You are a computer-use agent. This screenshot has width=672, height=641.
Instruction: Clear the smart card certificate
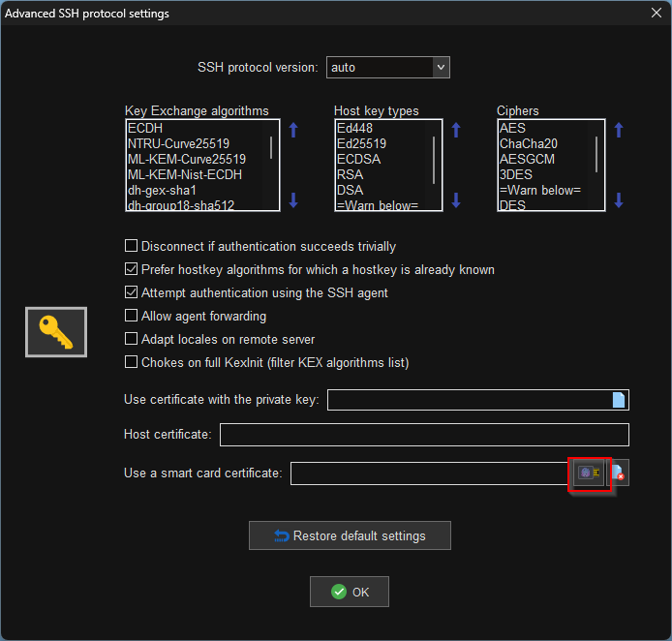pos(618,473)
